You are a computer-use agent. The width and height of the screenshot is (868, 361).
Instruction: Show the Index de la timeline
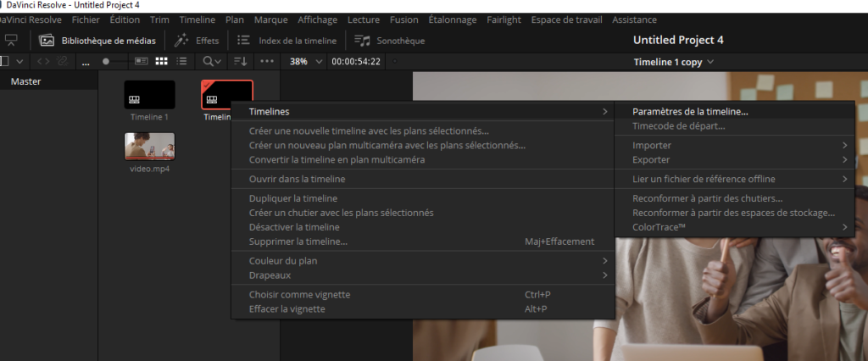pos(287,40)
